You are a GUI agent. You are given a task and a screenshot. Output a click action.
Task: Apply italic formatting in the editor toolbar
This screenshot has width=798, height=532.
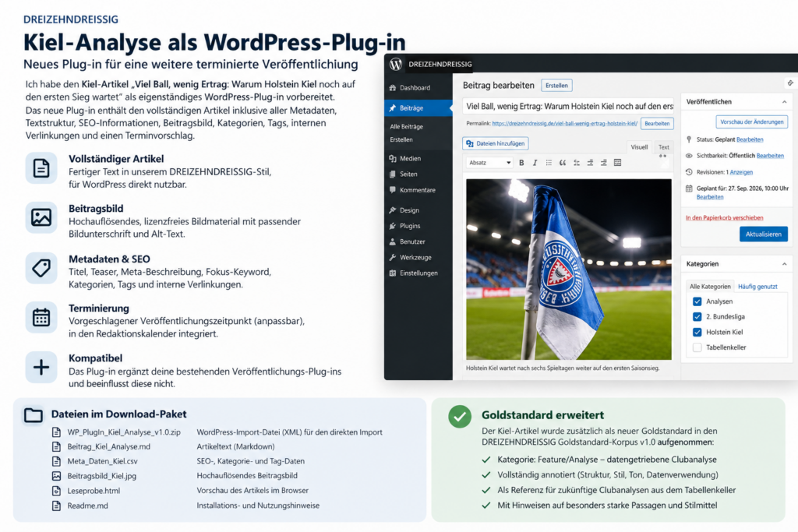click(535, 163)
